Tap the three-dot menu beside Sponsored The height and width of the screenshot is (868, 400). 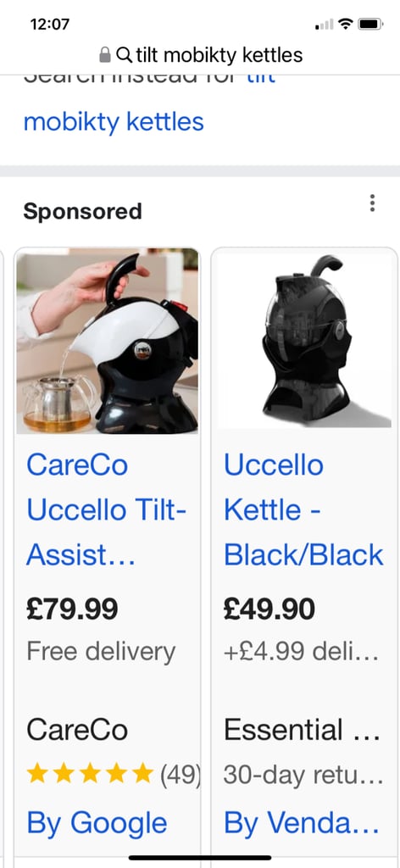(372, 203)
